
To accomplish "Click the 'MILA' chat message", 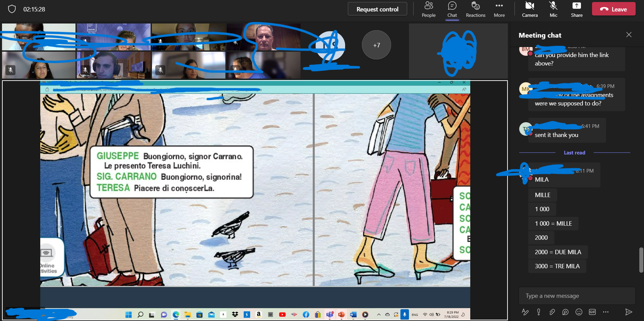I will 542,180.
